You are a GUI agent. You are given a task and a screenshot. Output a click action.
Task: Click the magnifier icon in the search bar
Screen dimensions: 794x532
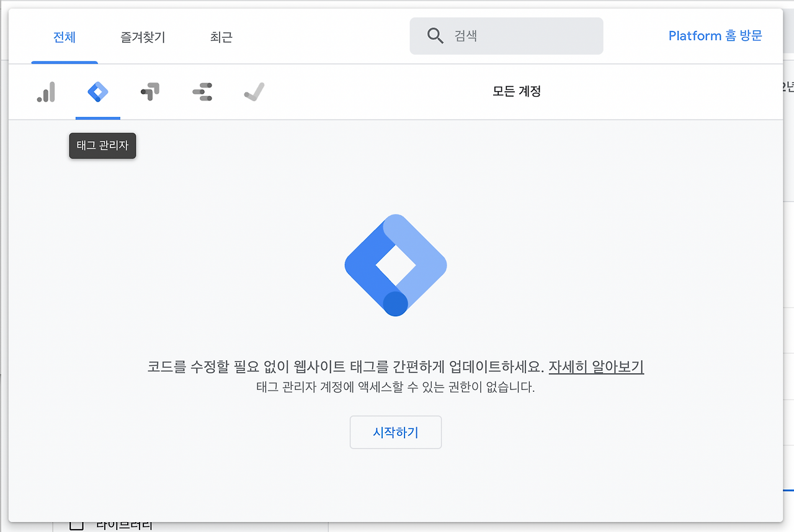pyautogui.click(x=435, y=36)
